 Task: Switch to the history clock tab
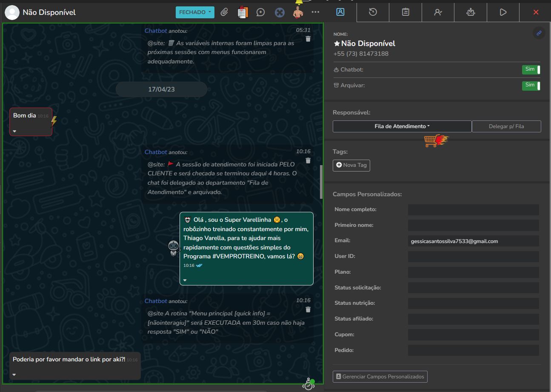coord(373,12)
